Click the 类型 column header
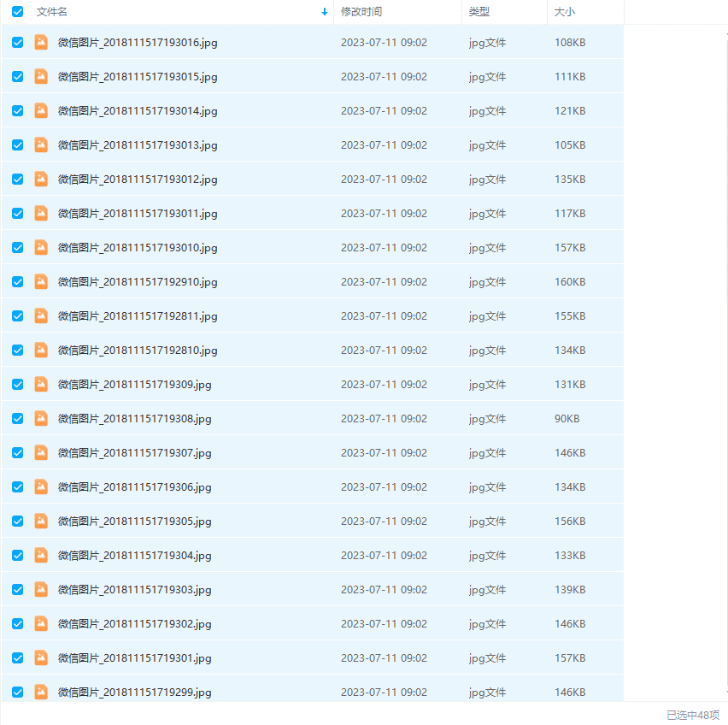Screen dimensions: 728x725 [479, 12]
